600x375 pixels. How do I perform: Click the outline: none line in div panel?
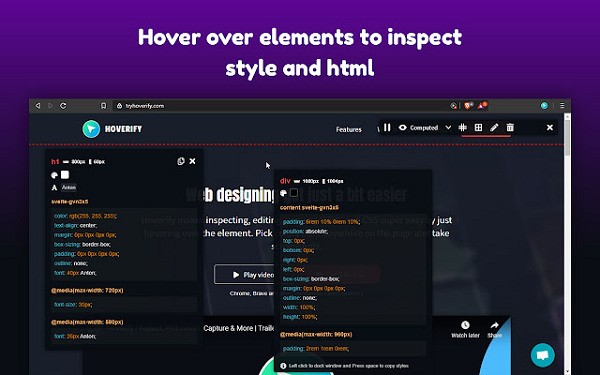coord(300,298)
